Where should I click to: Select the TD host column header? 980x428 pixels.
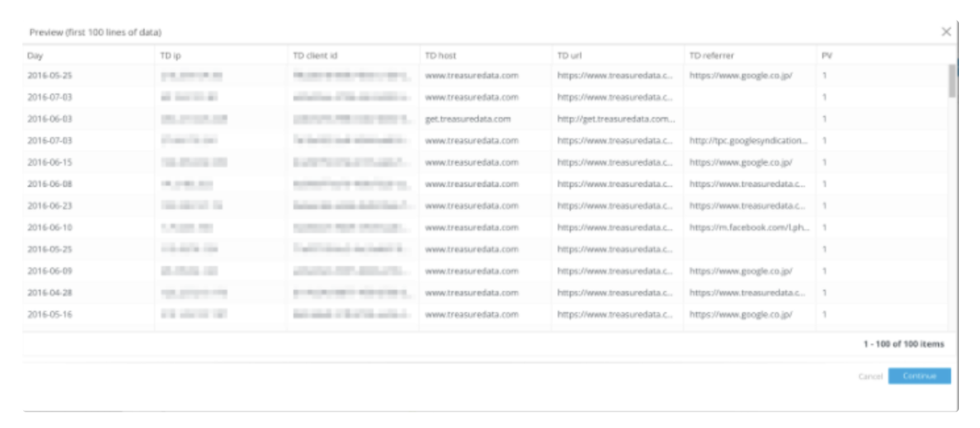pyautogui.click(x=441, y=56)
